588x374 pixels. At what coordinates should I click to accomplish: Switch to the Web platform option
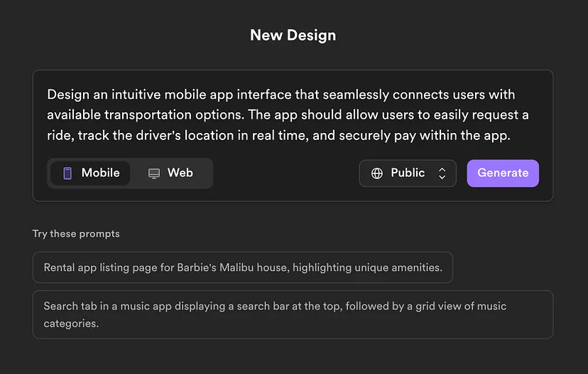(170, 173)
